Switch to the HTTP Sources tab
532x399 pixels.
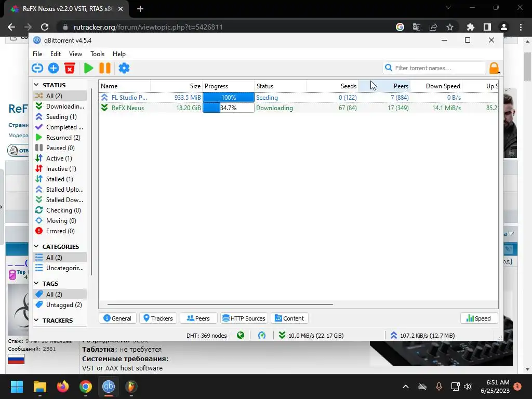[x=244, y=318]
